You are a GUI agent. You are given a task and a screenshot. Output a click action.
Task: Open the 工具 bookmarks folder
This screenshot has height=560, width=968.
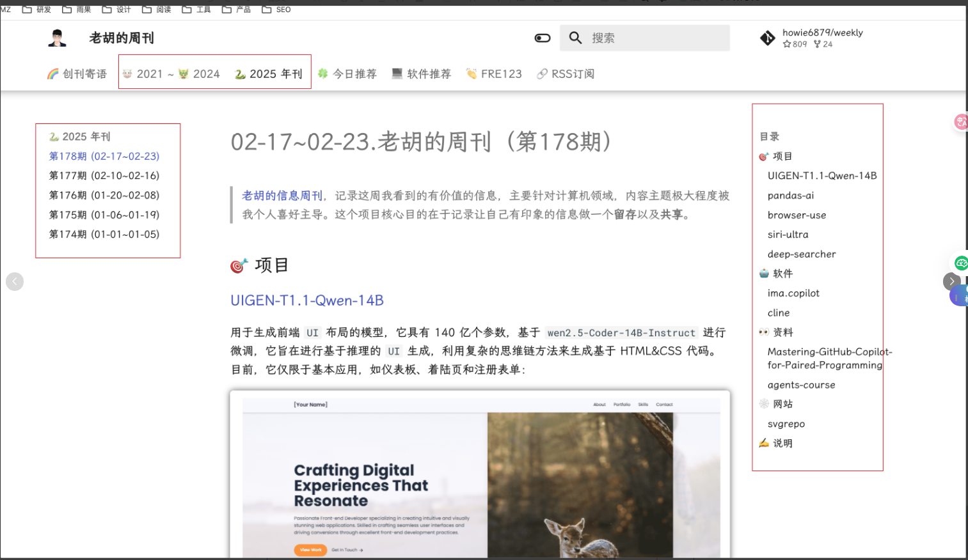196,10
